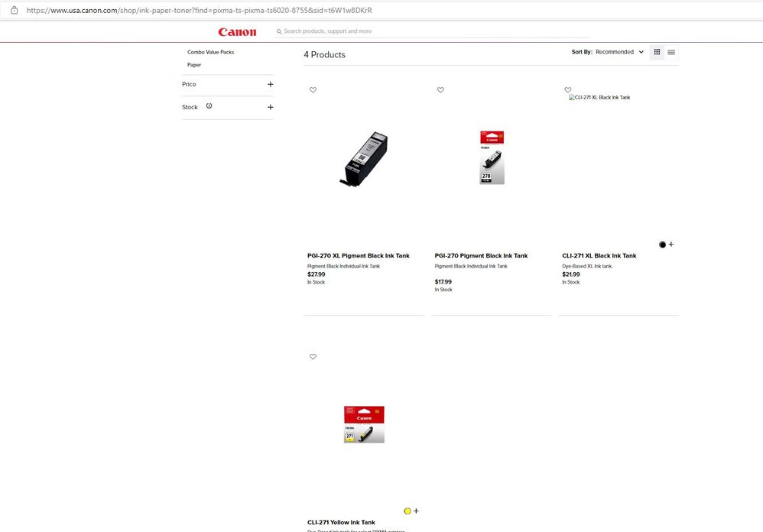Click the Canon logo to go home
763x532 pixels.
tap(237, 31)
